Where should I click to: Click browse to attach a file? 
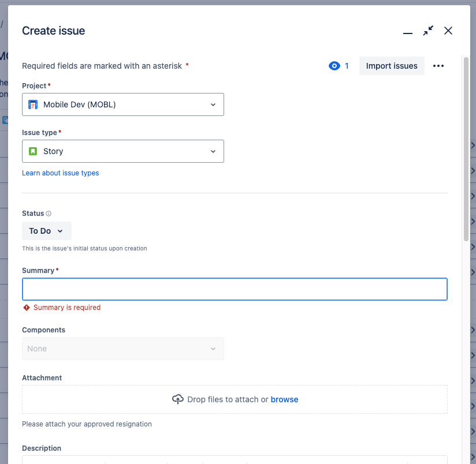click(284, 399)
